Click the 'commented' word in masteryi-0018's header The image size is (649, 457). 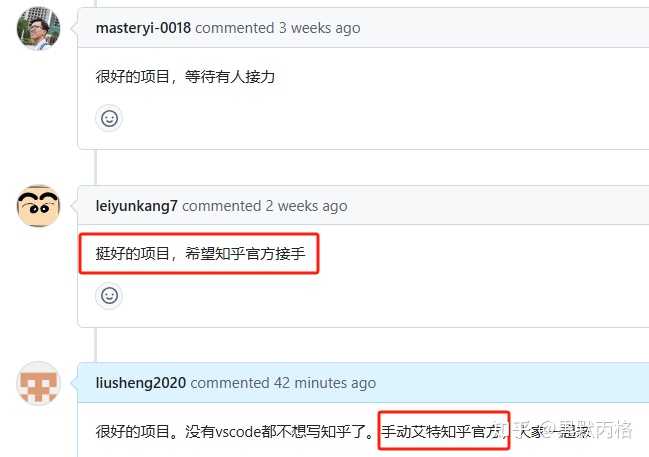pos(235,28)
